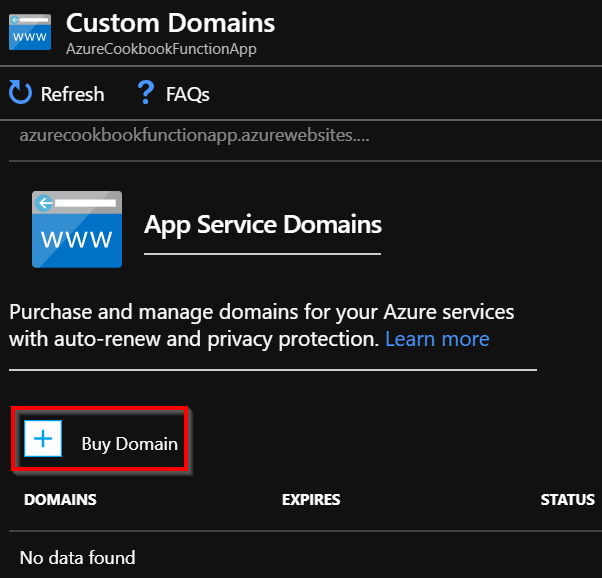Click the App Service Domains heading
Viewport: 602px width, 578px height.
click(x=263, y=224)
